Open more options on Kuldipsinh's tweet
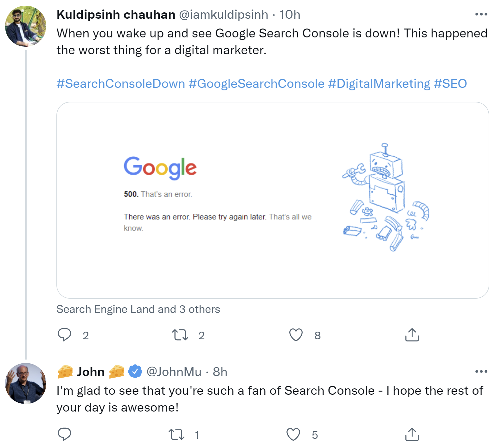Viewport: 501px width, 448px height. [481, 13]
